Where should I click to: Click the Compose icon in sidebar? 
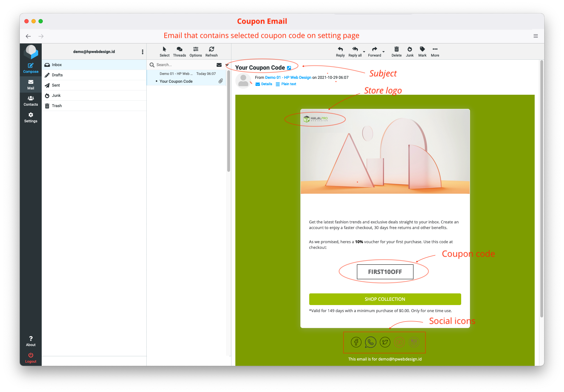pyautogui.click(x=31, y=66)
